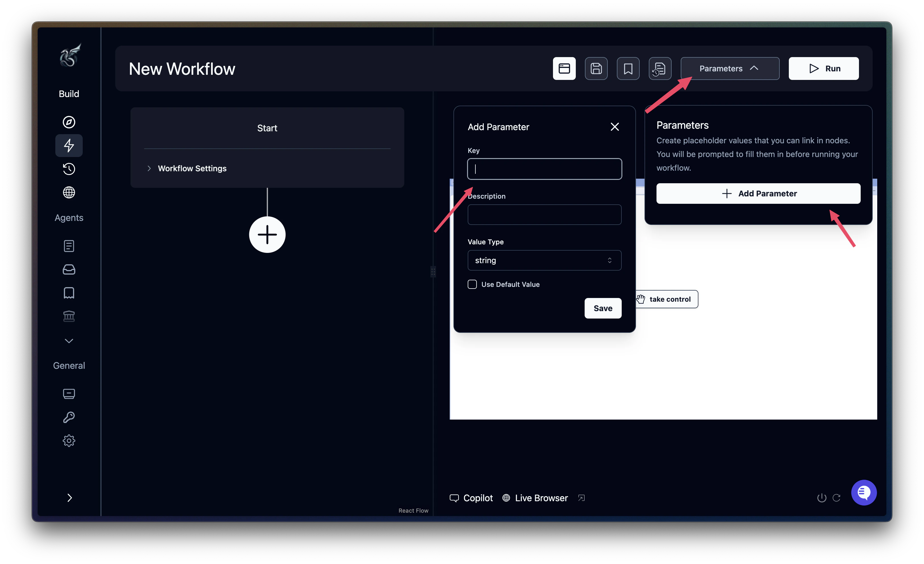Open the key credentials icon under General
The height and width of the screenshot is (564, 924).
(x=69, y=417)
